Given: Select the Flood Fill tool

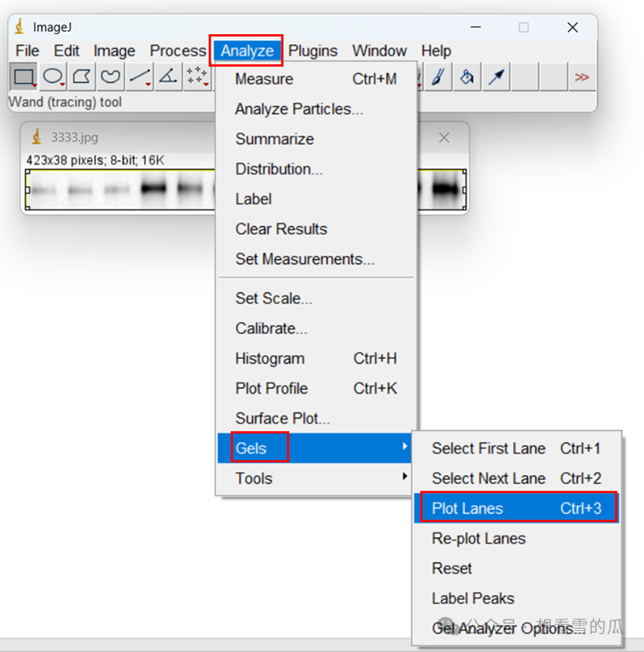Looking at the screenshot, I should tap(467, 77).
